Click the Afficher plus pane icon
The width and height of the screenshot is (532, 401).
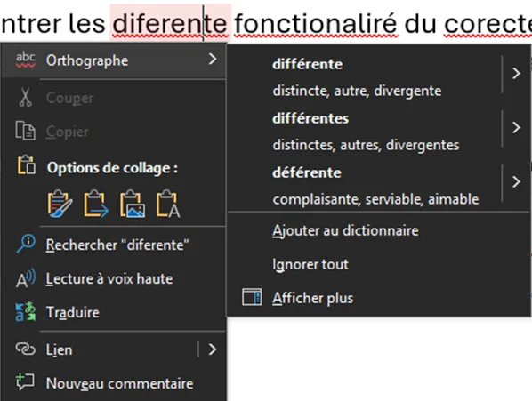point(252,297)
